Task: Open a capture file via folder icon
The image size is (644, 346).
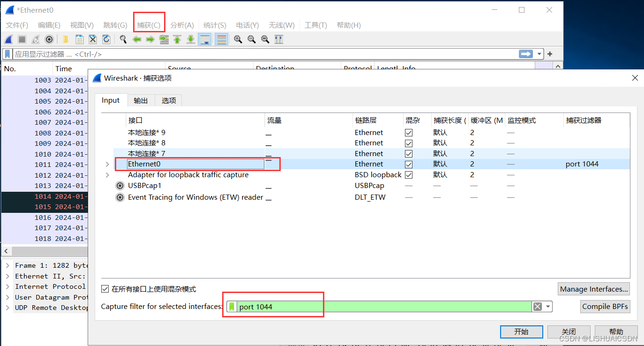Action: [66, 39]
